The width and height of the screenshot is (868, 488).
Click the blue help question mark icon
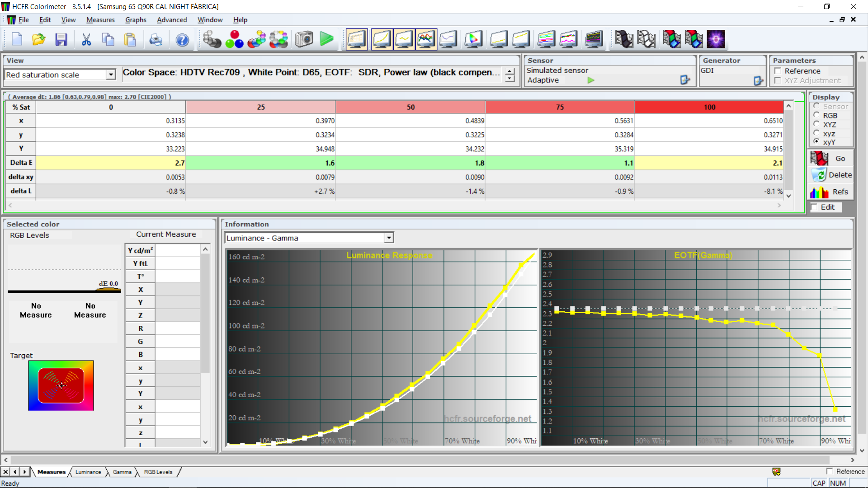click(x=182, y=40)
